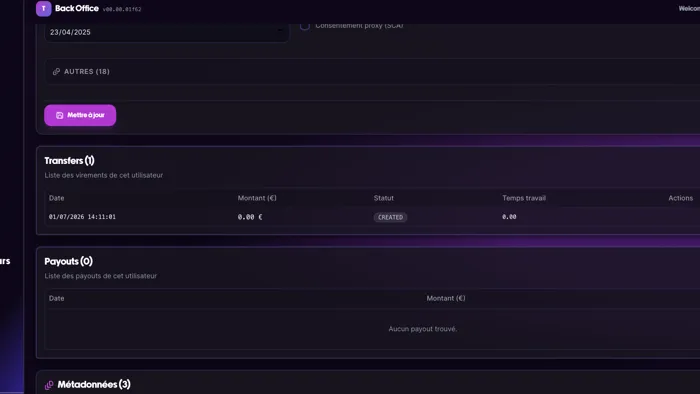Open the 23/04/2025 date picker arrow
The height and width of the screenshot is (394, 700).
click(280, 31)
